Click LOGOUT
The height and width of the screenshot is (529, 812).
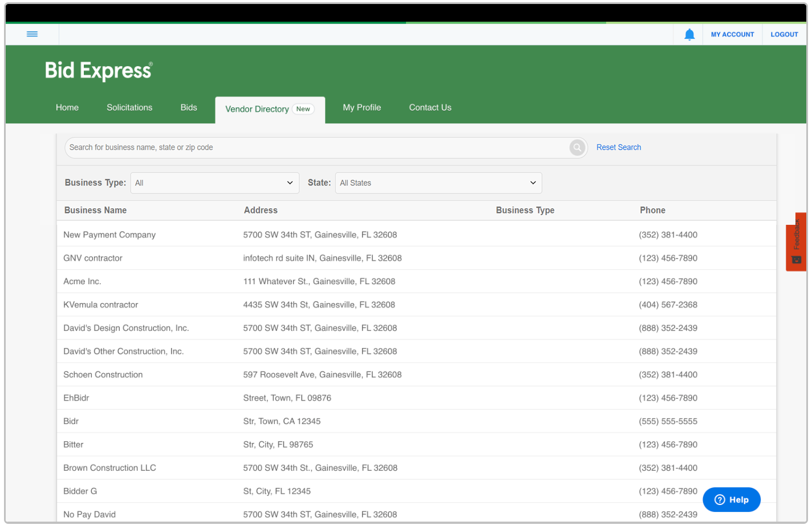click(x=784, y=34)
